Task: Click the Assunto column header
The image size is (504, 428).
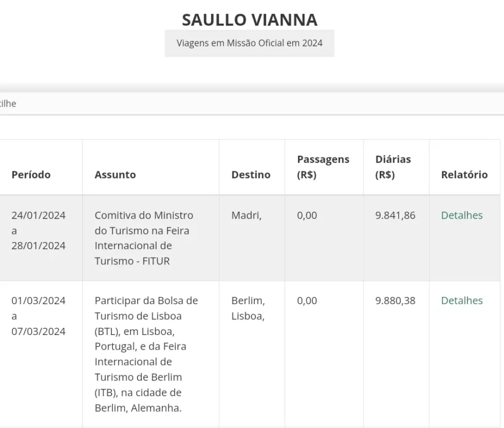Action: click(x=115, y=175)
